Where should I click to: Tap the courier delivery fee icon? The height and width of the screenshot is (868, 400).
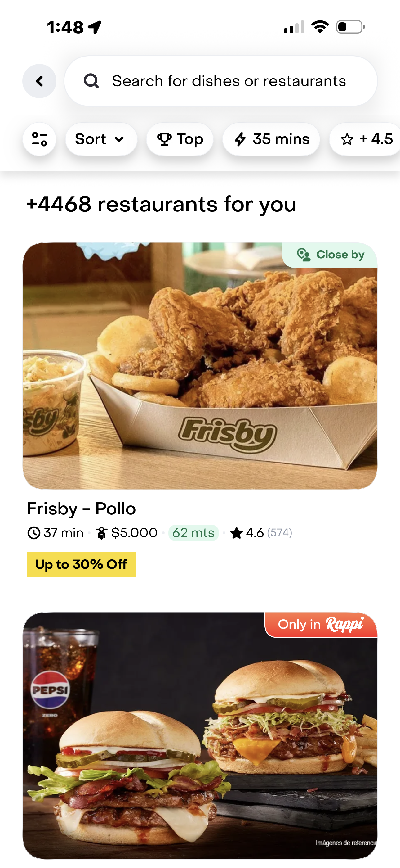point(101,533)
